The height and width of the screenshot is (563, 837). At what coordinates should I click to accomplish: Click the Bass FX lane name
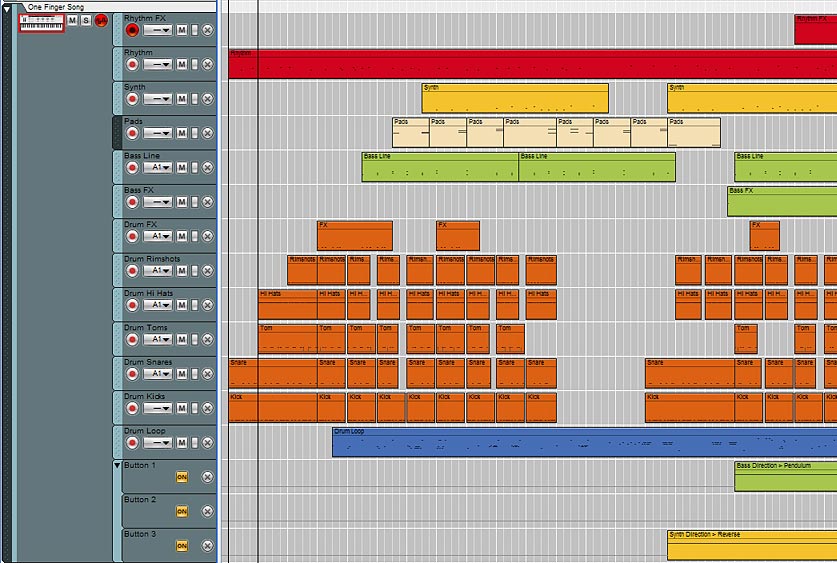click(139, 190)
